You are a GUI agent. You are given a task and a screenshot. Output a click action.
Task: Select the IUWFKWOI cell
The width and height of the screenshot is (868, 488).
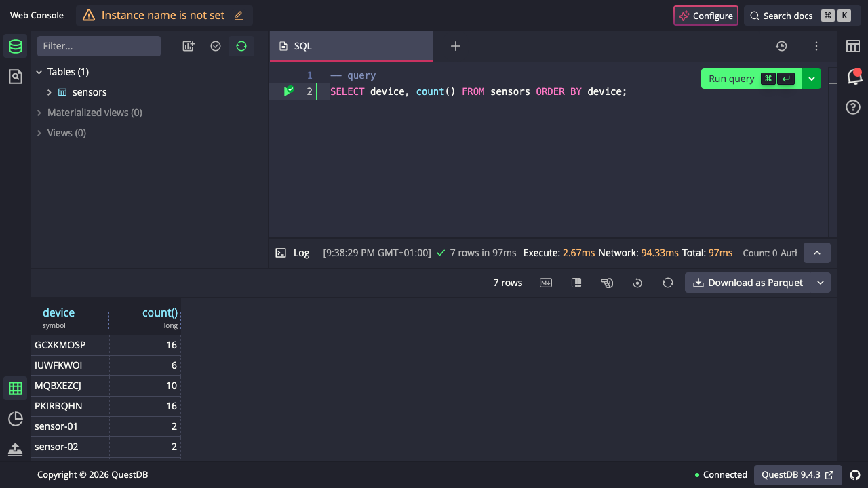[x=70, y=365]
